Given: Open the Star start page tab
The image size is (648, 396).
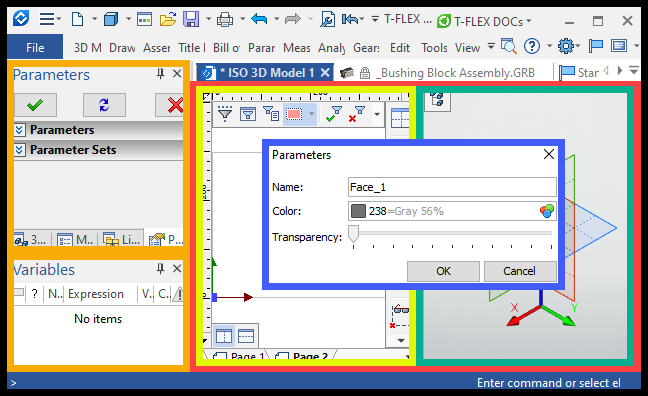Looking at the screenshot, I should click(x=579, y=73).
